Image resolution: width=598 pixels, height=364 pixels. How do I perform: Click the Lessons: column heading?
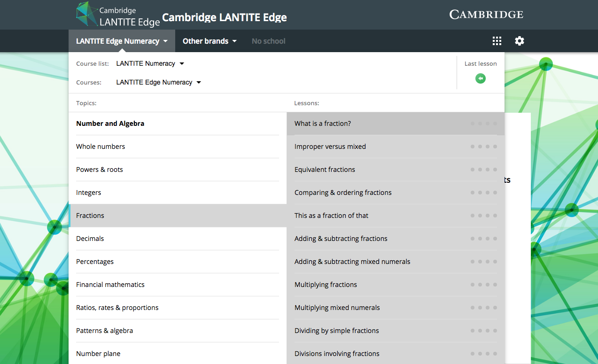[x=307, y=103]
